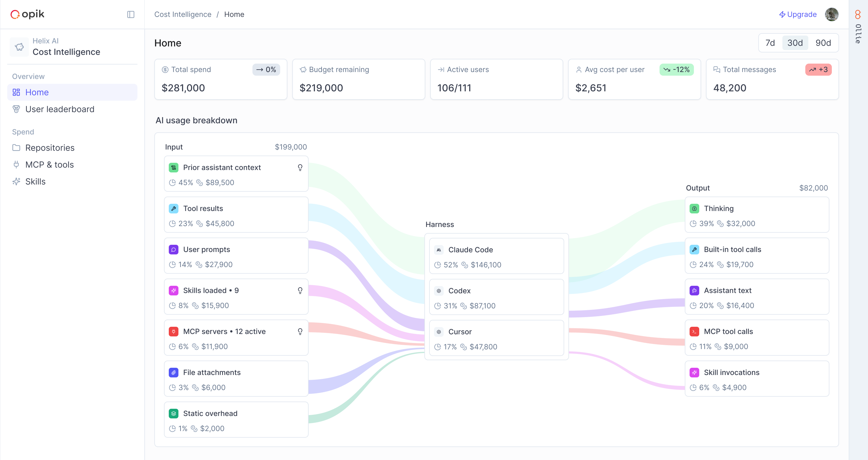Open the Skills section
This screenshot has height=460, width=868.
point(72,181)
